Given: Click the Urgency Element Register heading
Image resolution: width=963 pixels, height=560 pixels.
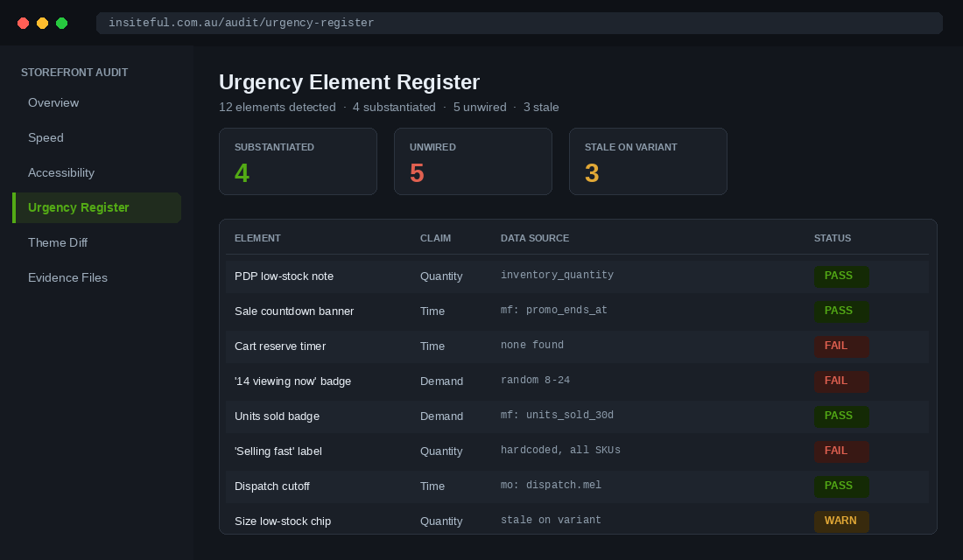Looking at the screenshot, I should tap(349, 82).
